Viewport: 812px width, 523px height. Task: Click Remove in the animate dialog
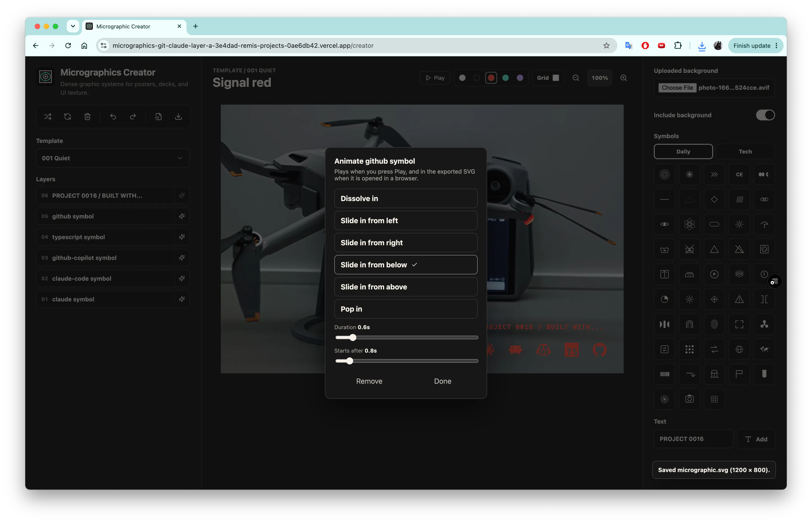point(369,381)
